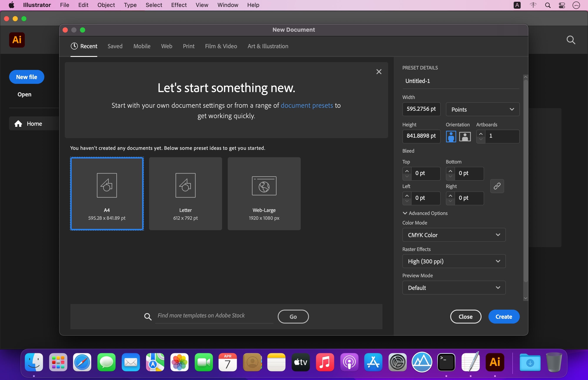Select the Web-Large preset thumbnail
The height and width of the screenshot is (380, 588).
tap(264, 194)
